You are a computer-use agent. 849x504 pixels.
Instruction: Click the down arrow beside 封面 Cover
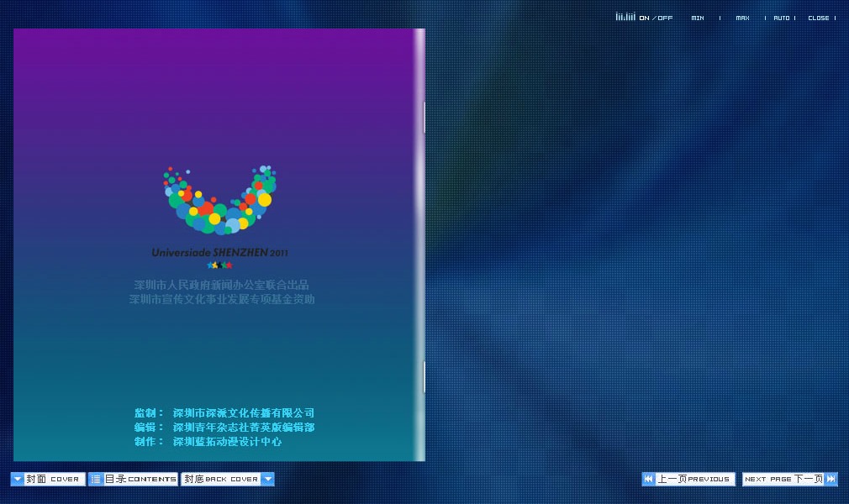tap(18, 479)
